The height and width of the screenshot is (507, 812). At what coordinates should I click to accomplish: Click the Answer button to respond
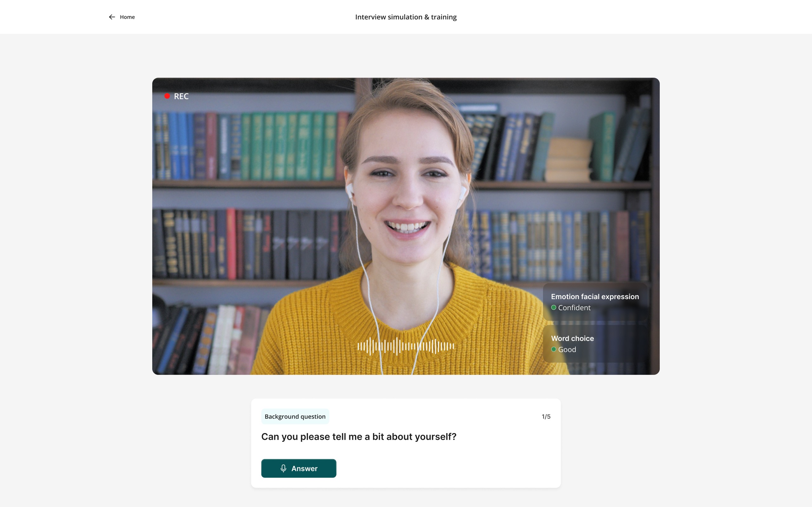[299, 468]
